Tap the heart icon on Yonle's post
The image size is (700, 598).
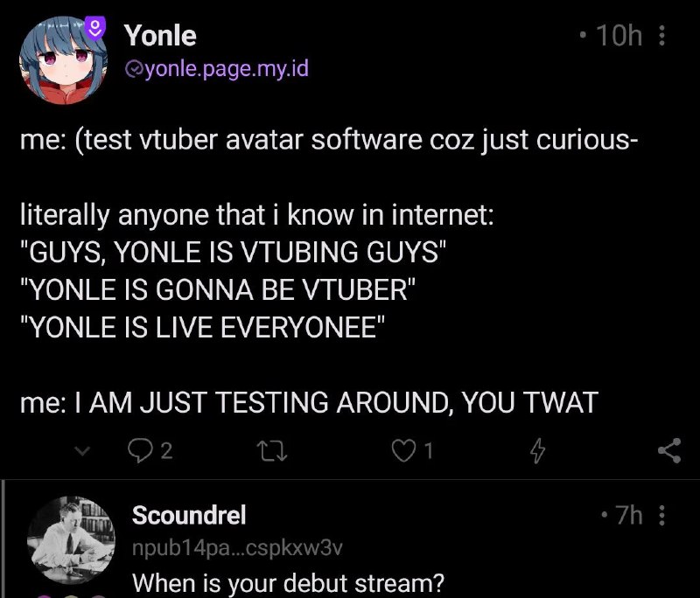pyautogui.click(x=405, y=452)
